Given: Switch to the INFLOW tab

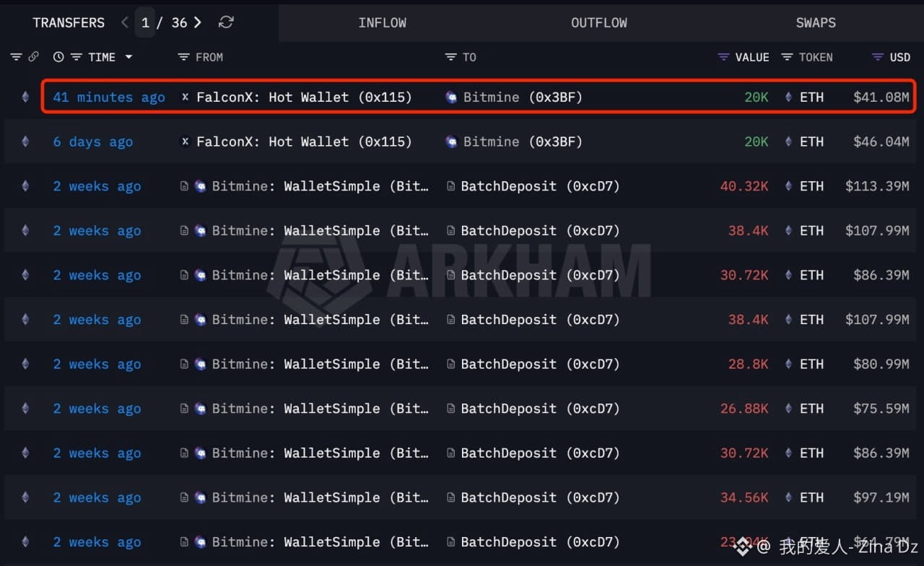Looking at the screenshot, I should pos(383,22).
